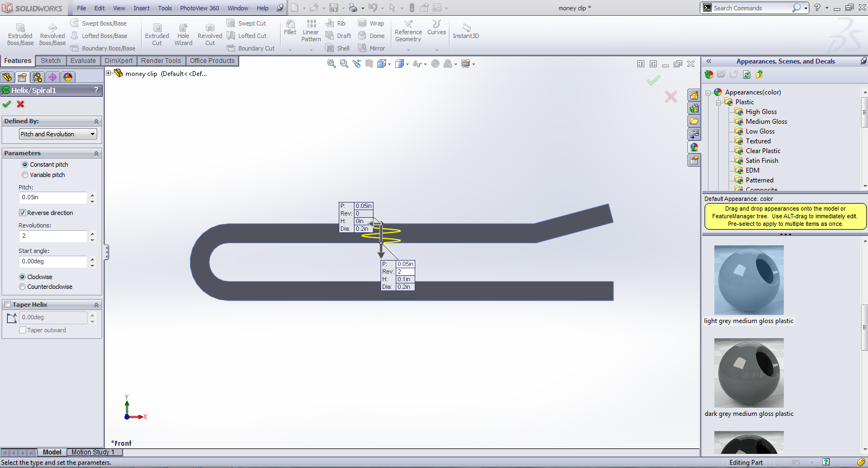Open the DisplayManager tab icon
The image size is (868, 468).
(68, 77)
